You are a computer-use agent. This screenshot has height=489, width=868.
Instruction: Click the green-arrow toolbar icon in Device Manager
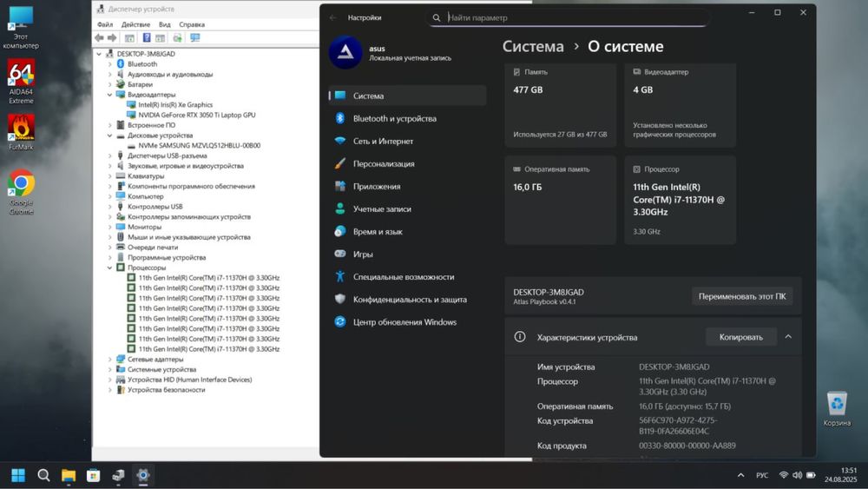pos(177,37)
